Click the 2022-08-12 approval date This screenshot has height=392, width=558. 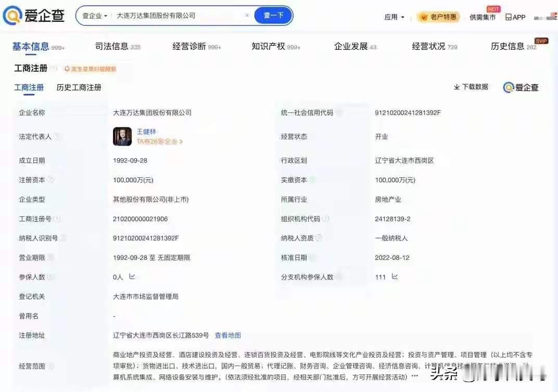point(392,258)
